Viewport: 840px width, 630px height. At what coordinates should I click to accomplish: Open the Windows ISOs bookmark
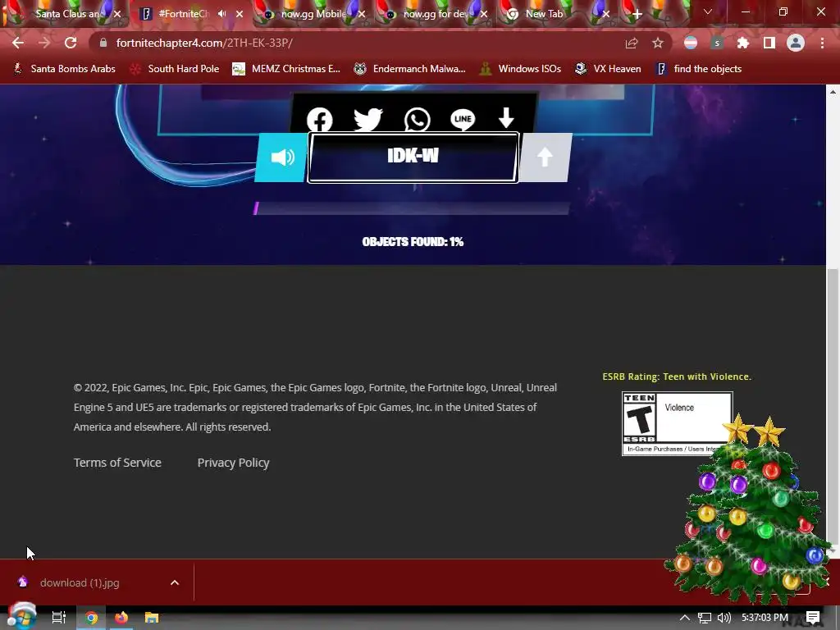click(521, 69)
